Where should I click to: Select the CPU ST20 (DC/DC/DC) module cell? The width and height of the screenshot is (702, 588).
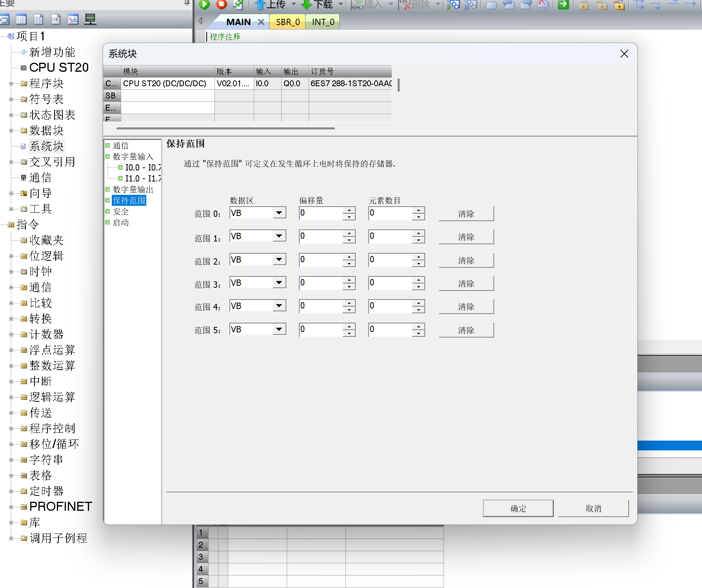pyautogui.click(x=168, y=83)
